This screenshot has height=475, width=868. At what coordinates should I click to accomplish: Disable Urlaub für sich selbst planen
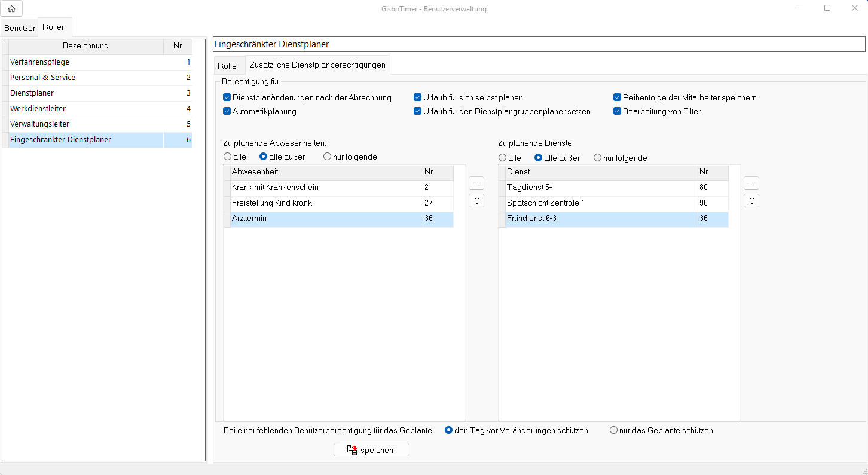(418, 97)
